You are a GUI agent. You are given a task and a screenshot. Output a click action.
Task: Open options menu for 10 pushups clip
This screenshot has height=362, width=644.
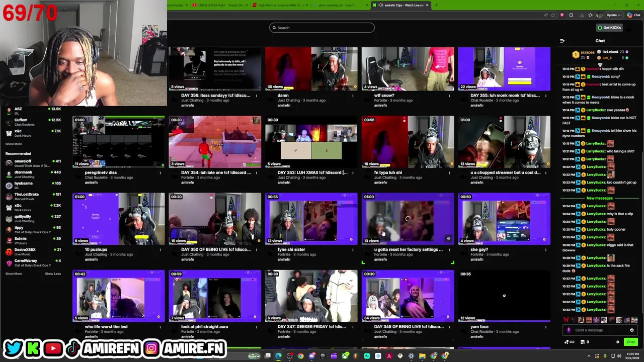coord(160,249)
